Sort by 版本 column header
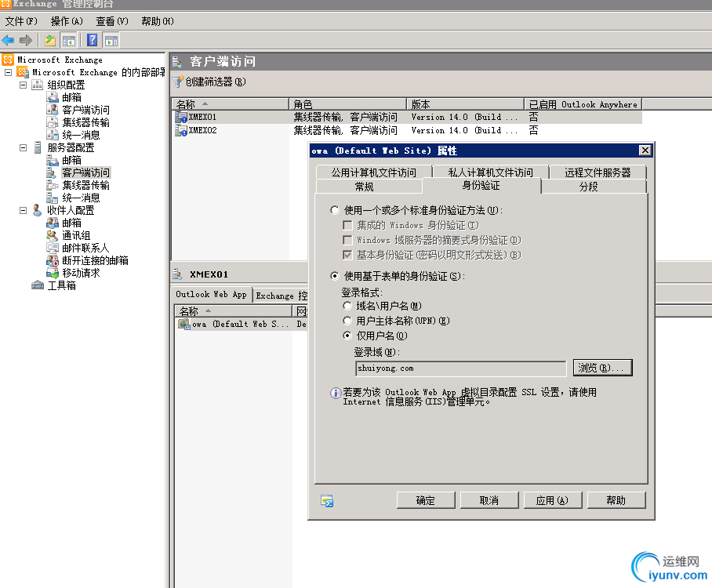Screen dimensions: 712x588 [465, 104]
